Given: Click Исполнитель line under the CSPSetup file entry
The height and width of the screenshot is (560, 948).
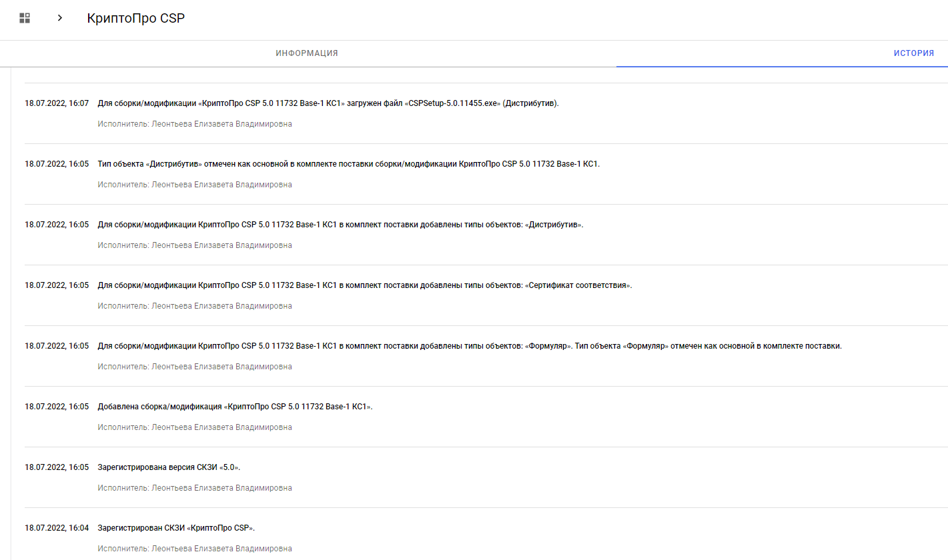Looking at the screenshot, I should click(x=195, y=124).
